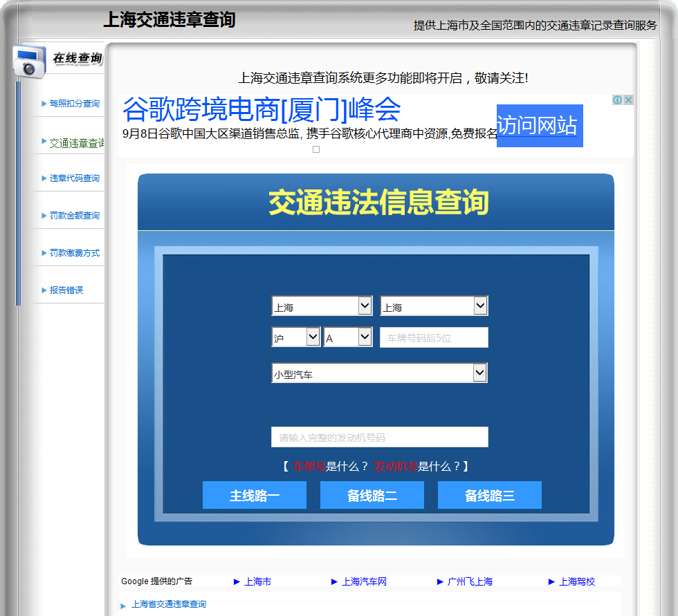Open 违章代码查询 in the sidebar
Viewport: 678px width, 616px height.
(75, 178)
